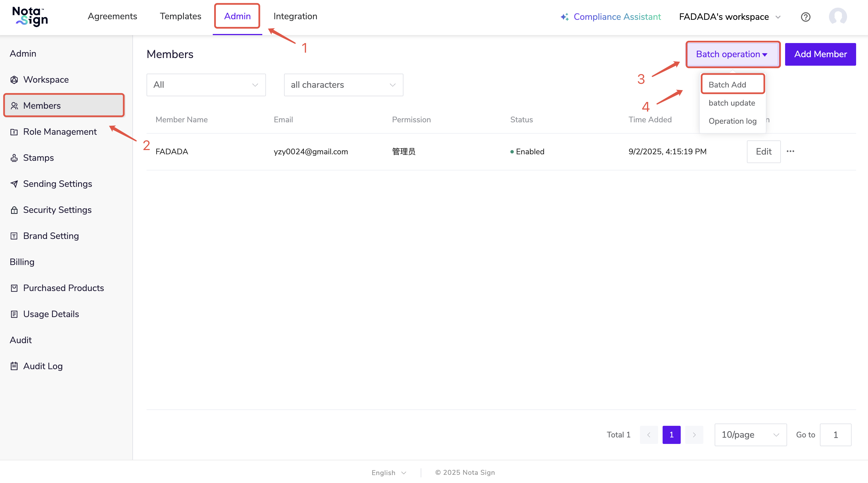Choose Operation log menu entry
The height and width of the screenshot is (483, 868).
[x=732, y=121]
